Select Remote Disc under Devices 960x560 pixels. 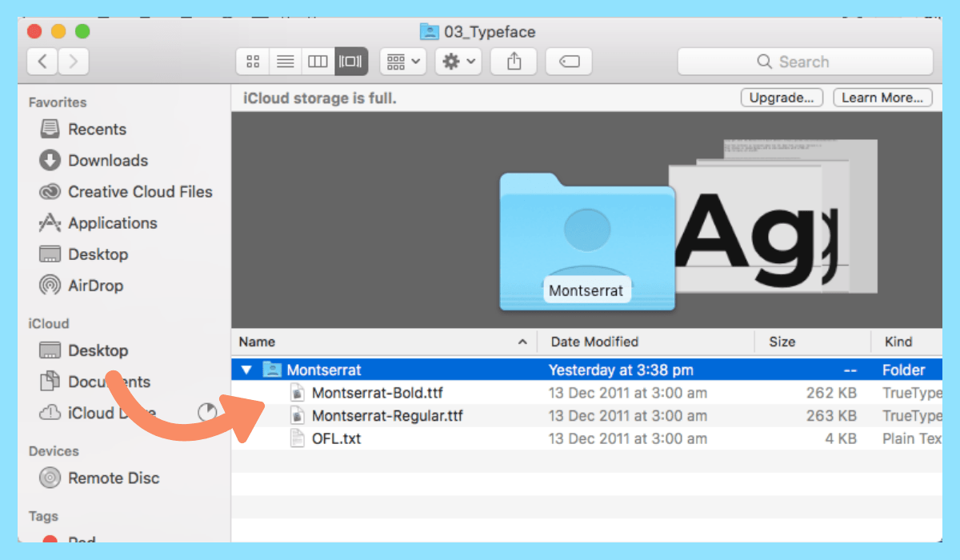(x=99, y=478)
